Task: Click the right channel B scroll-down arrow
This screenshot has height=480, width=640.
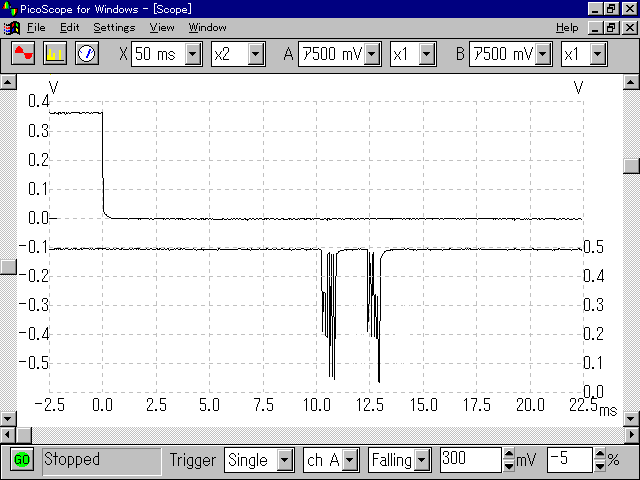Action: 631,418
